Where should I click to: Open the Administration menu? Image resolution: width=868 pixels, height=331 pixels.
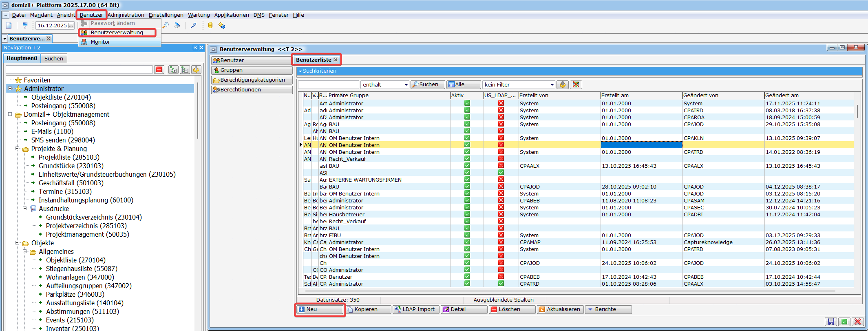pos(126,15)
